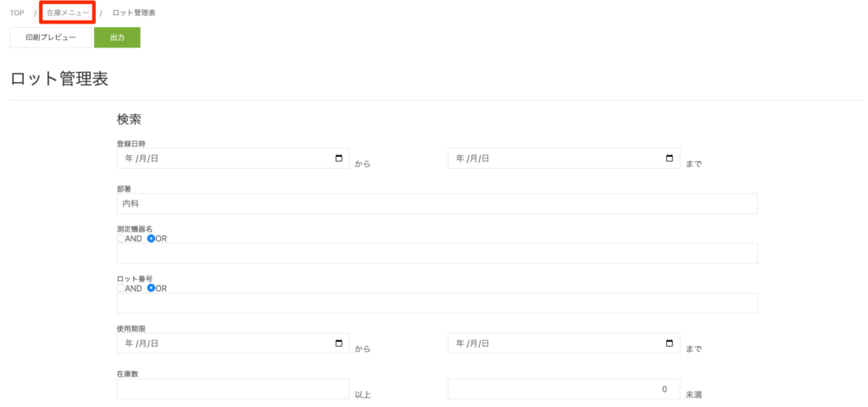Focus the ロット番号 text input
Image resolution: width=868 pixels, height=407 pixels.
click(x=437, y=304)
